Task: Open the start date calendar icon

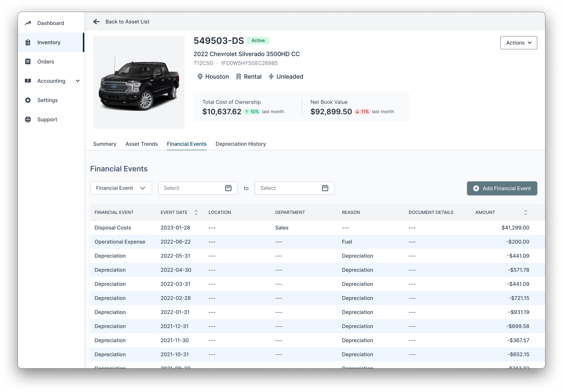Action: tap(228, 188)
